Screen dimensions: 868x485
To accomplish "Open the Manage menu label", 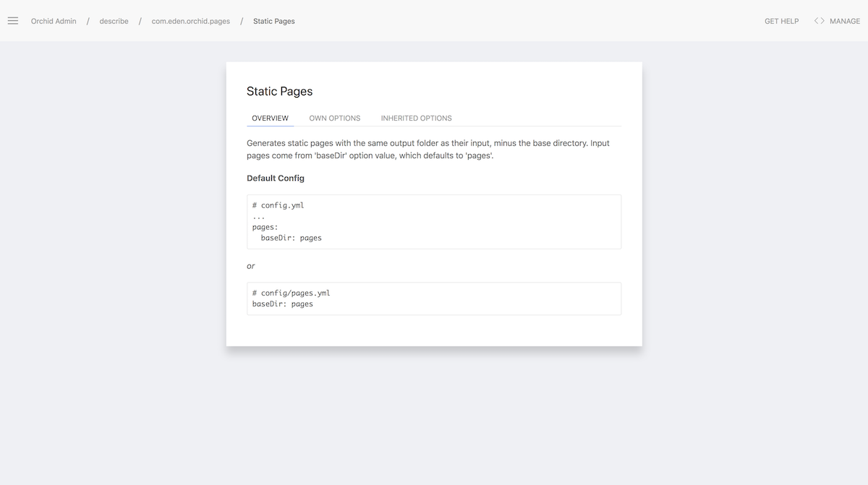I will [x=845, y=21].
